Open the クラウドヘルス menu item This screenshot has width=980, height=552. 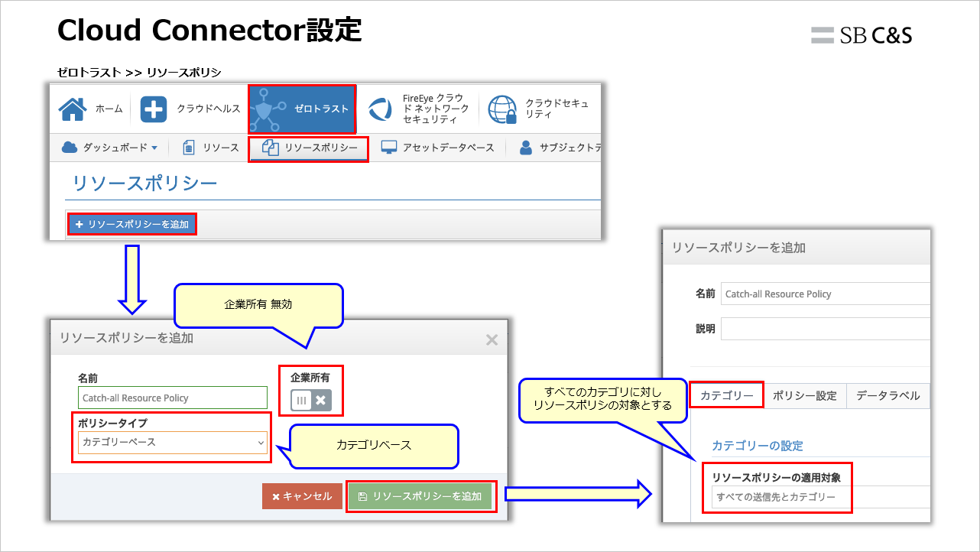point(190,109)
